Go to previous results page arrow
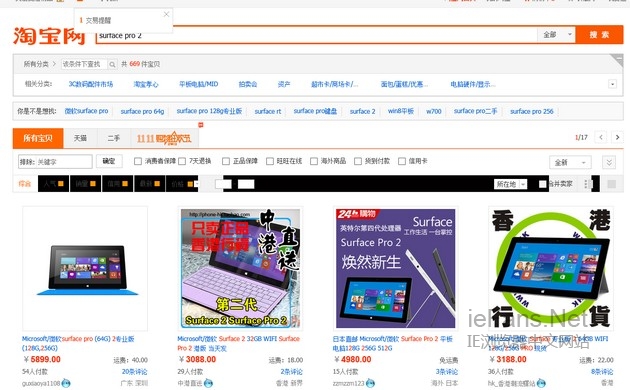Screen dimensions: 630x390 [x=601, y=137]
